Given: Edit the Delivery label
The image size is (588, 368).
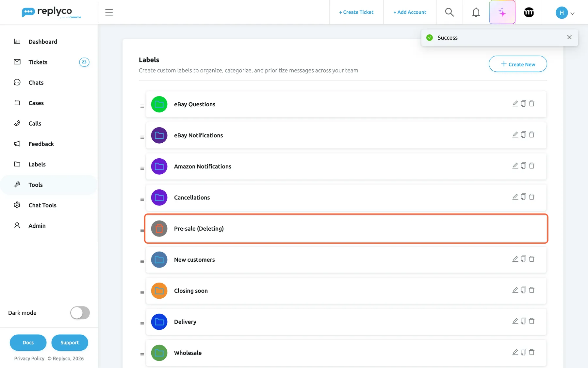Looking at the screenshot, I should (515, 321).
